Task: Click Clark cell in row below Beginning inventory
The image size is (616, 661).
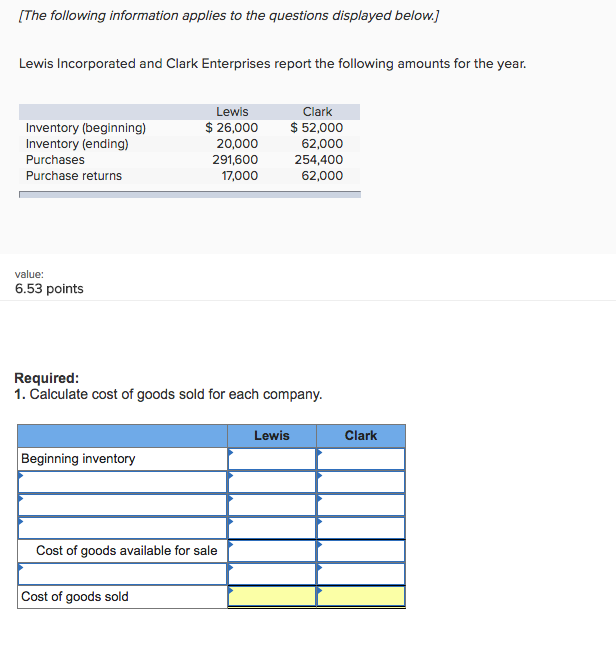Action: tap(361, 482)
